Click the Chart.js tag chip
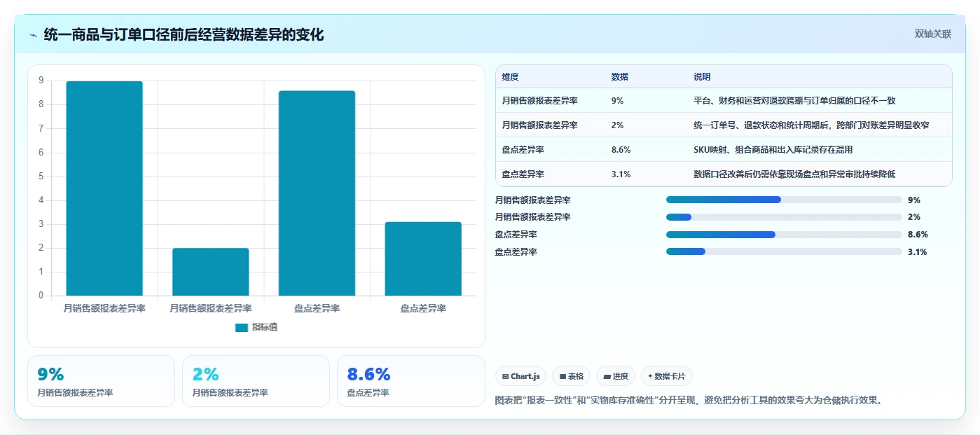The width and height of the screenshot is (980, 435). point(521,376)
